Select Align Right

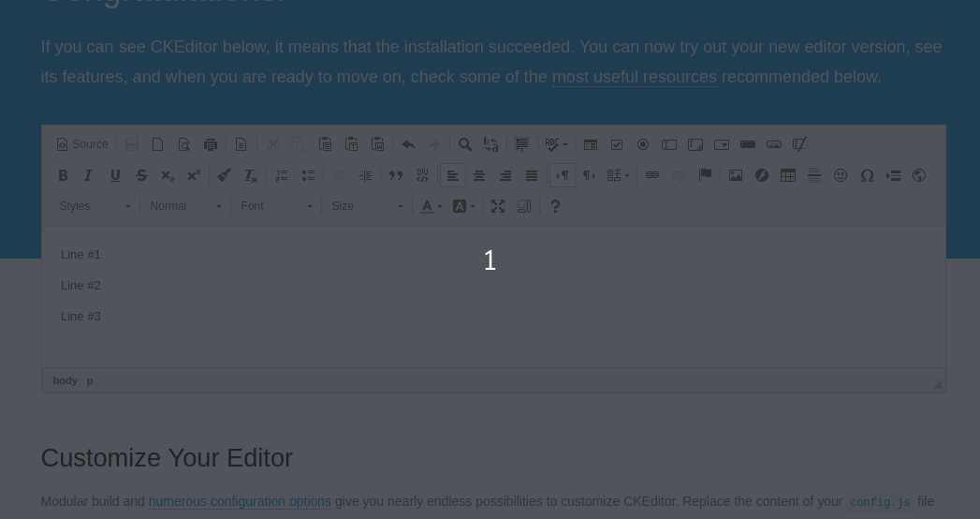[x=505, y=176]
